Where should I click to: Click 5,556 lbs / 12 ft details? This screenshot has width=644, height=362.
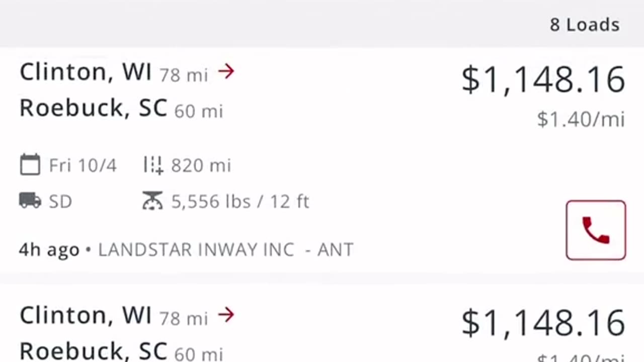pyautogui.click(x=240, y=202)
